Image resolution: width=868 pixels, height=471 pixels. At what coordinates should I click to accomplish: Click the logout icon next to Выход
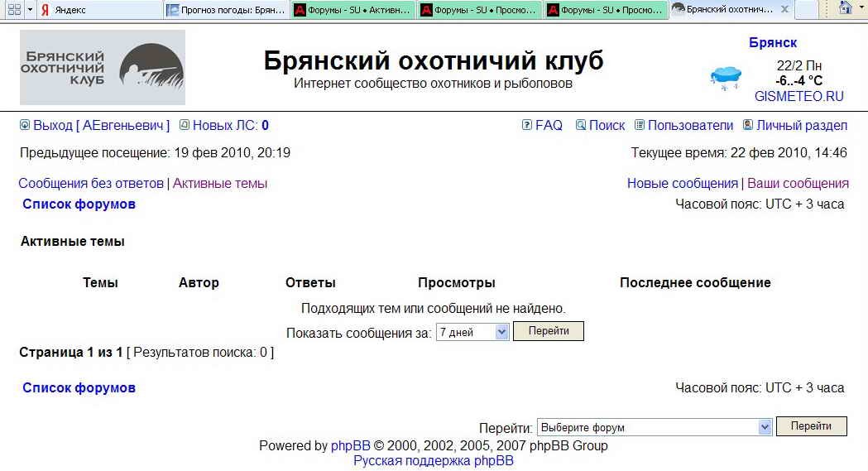coord(24,126)
